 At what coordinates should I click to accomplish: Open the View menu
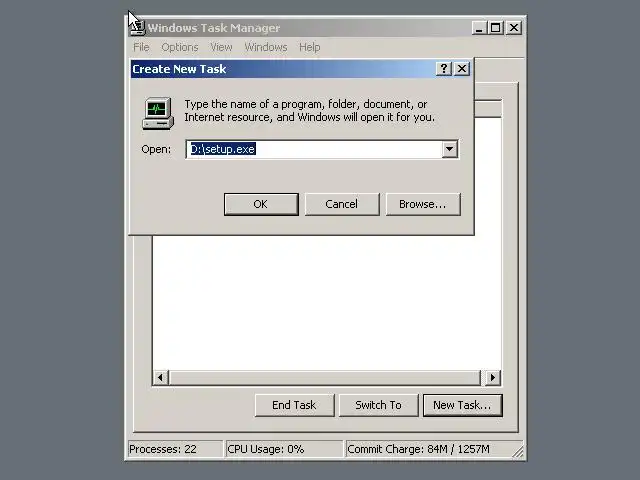pos(221,47)
